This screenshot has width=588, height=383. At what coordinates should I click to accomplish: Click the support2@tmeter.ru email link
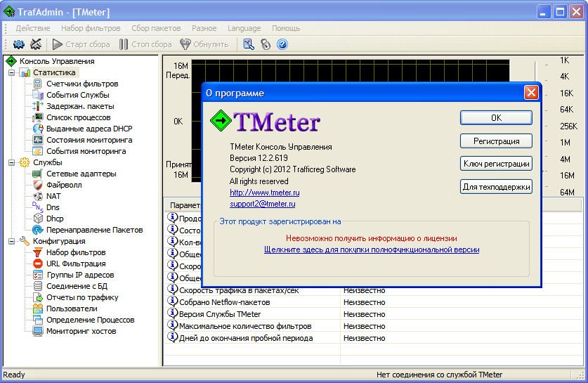tap(262, 204)
